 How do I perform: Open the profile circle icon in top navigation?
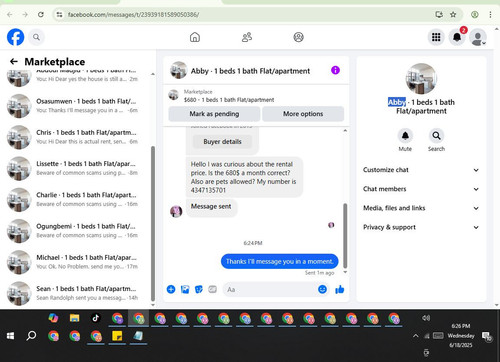(x=298, y=37)
